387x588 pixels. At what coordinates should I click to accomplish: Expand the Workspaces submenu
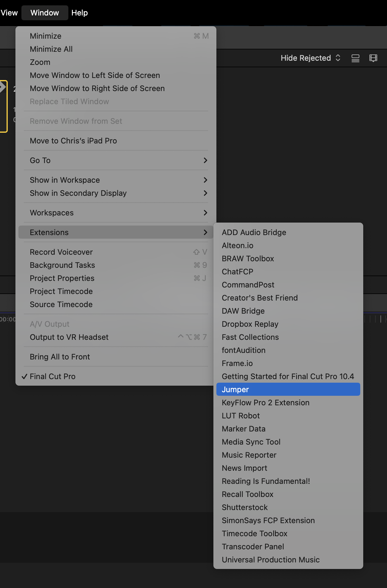click(116, 213)
